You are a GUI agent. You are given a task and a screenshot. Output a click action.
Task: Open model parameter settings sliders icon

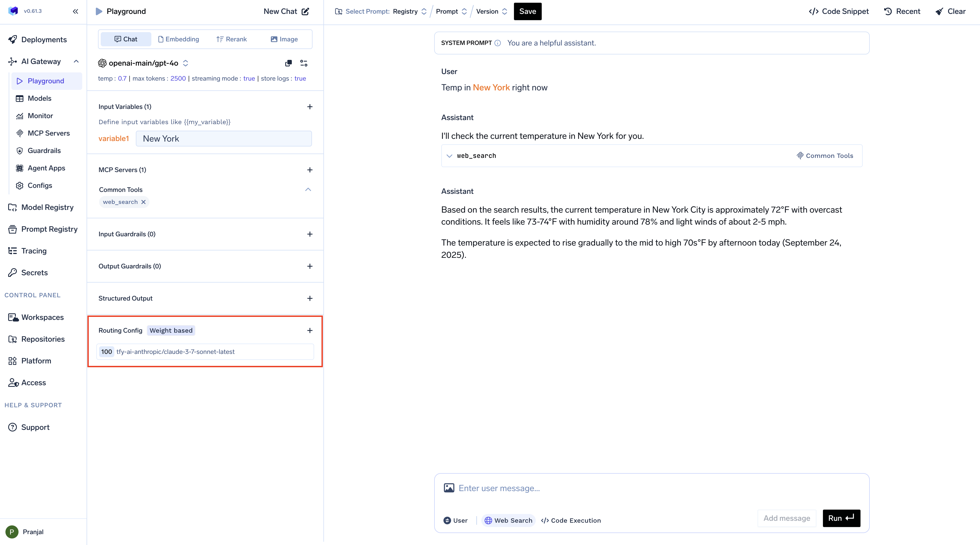point(304,63)
